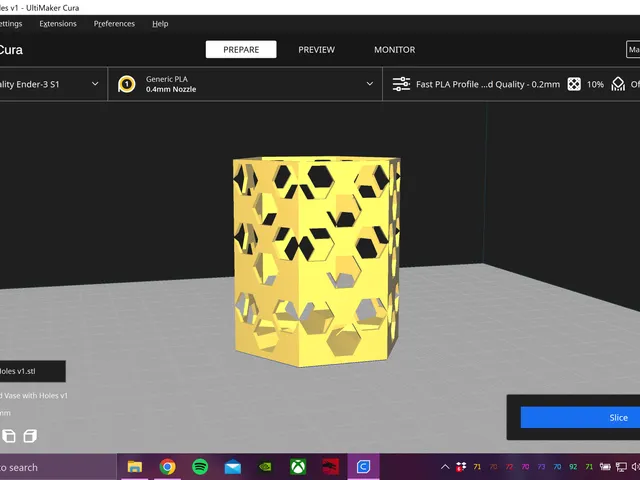640x480 pixels.
Task: Expand the Ender-3 S1 printer selector
Action: (53, 84)
